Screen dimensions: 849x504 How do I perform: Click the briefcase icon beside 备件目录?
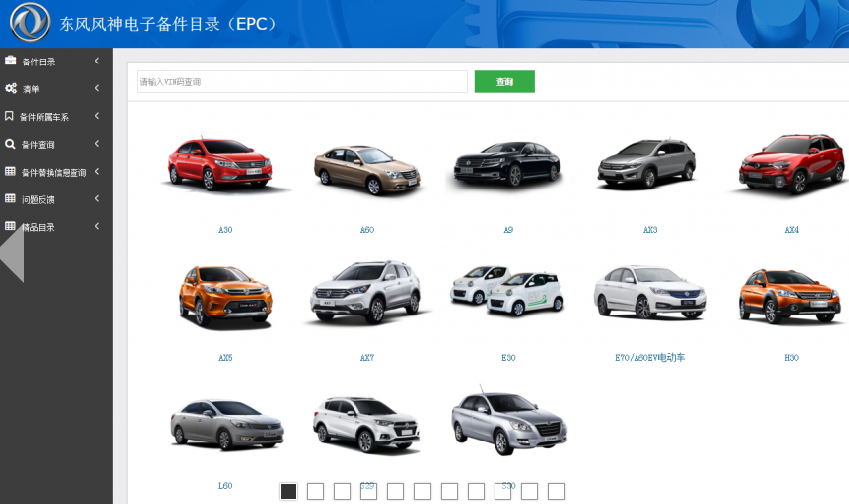tap(10, 61)
